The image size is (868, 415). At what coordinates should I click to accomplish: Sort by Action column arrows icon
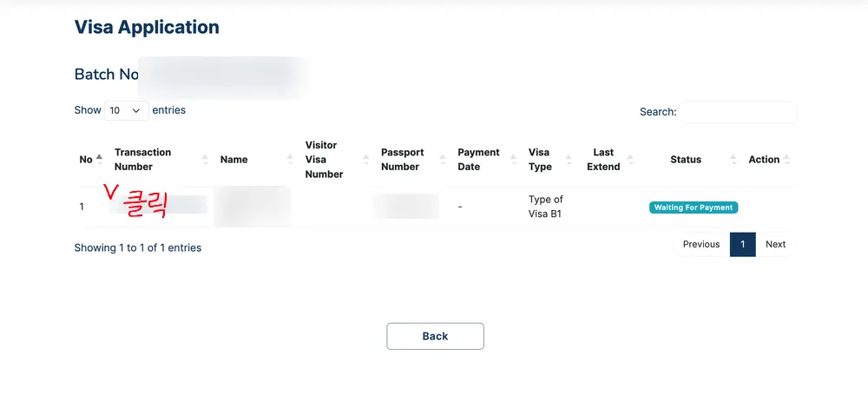[x=786, y=160]
